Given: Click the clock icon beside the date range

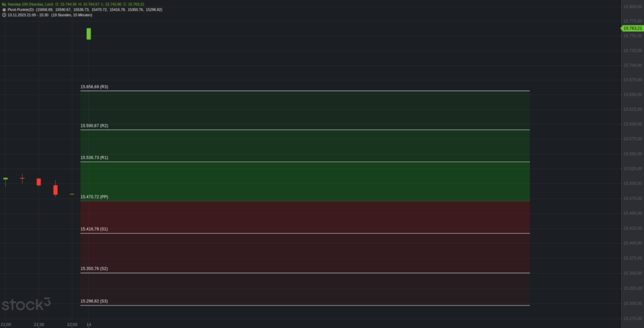Looking at the screenshot, I should pos(4,15).
